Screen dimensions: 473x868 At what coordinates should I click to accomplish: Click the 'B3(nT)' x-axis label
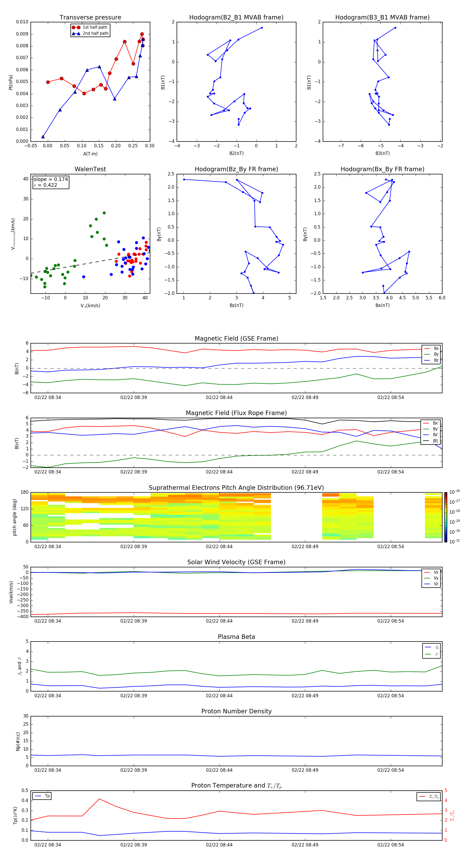382,153
